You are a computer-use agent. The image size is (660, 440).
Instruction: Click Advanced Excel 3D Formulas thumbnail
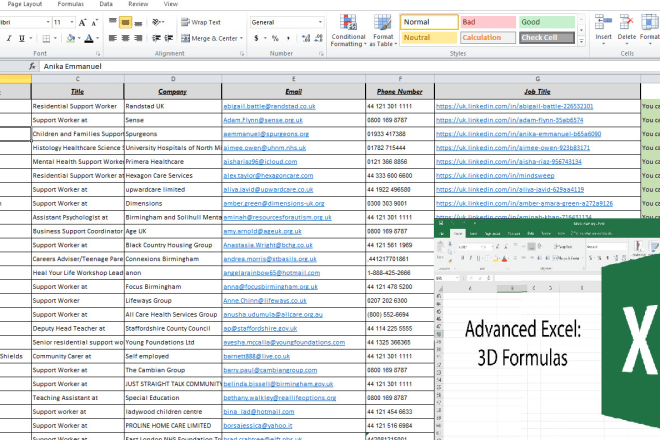[x=547, y=329]
